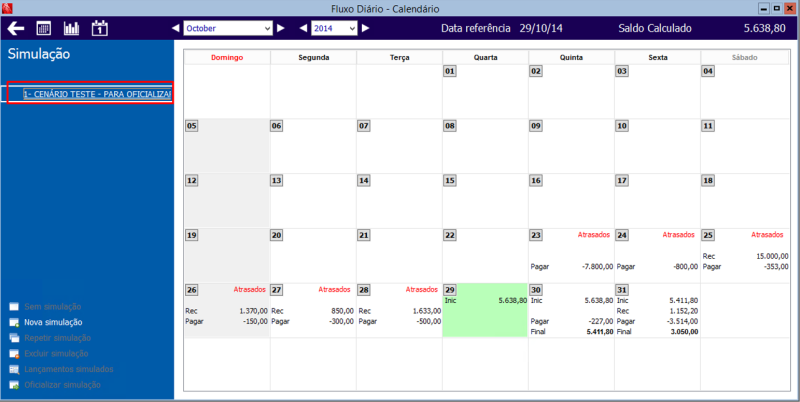Go to previous month arrow
The width and height of the screenshot is (800, 402).
(x=176, y=28)
